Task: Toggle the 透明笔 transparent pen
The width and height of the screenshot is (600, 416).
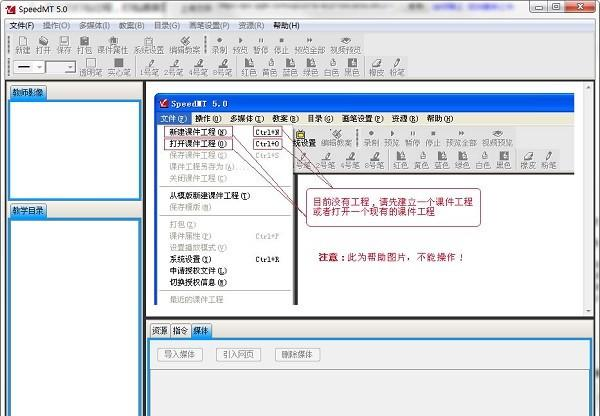Action: click(91, 67)
